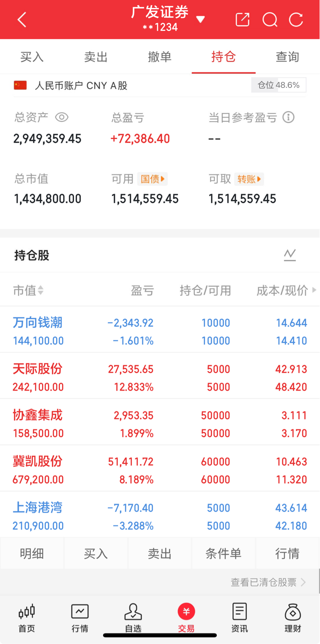The image size is (320, 644).
Task: Open 行情 in bottom navigation bar
Action: 80,618
